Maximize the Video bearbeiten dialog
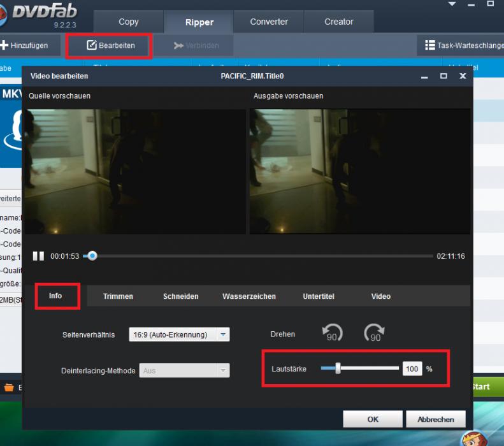504x446 pixels. click(443, 76)
